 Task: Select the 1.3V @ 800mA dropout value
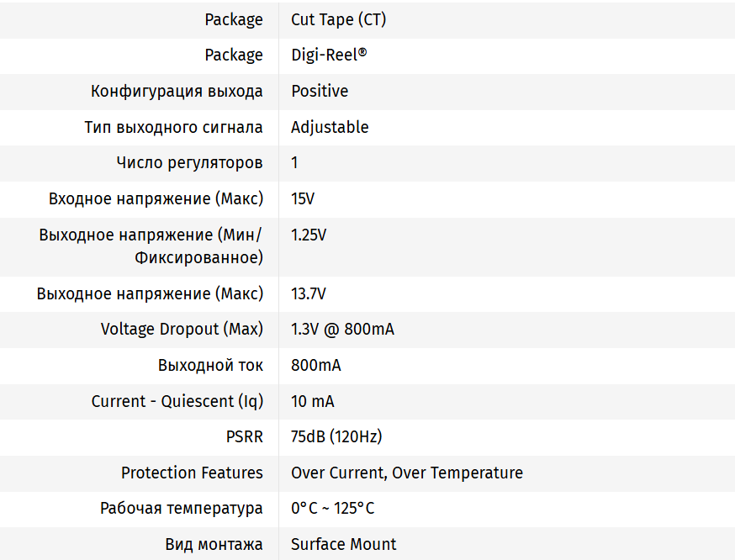[x=342, y=329]
